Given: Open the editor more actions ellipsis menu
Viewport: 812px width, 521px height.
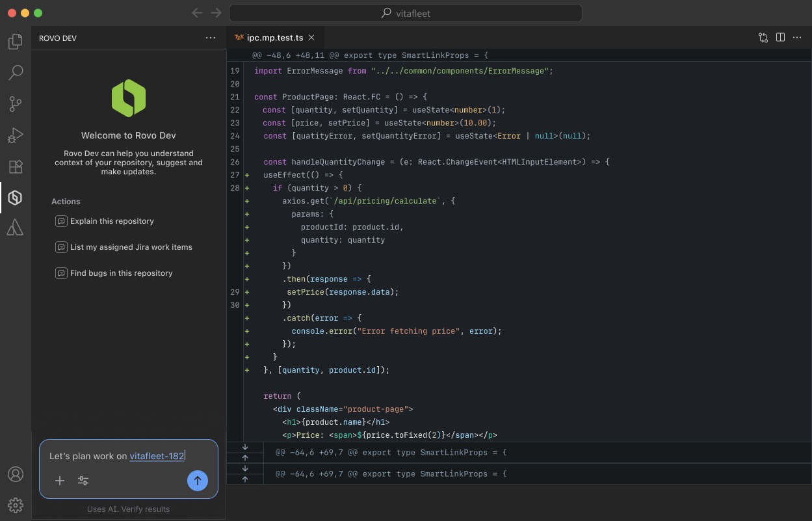Looking at the screenshot, I should click(797, 37).
